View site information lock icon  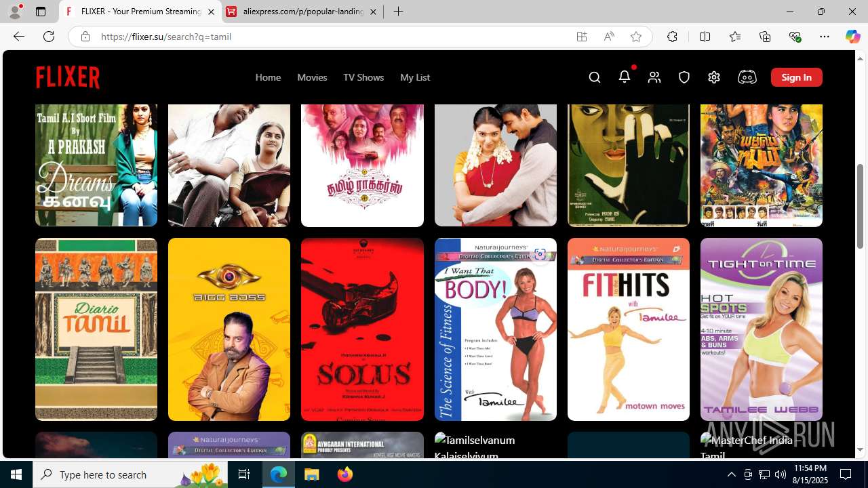click(x=85, y=37)
